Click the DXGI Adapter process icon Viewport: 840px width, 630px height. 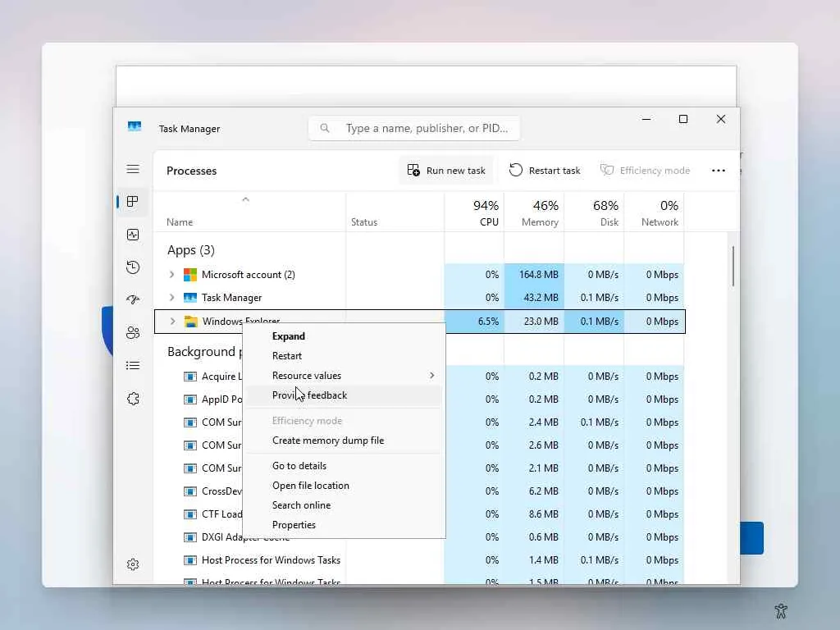point(190,537)
